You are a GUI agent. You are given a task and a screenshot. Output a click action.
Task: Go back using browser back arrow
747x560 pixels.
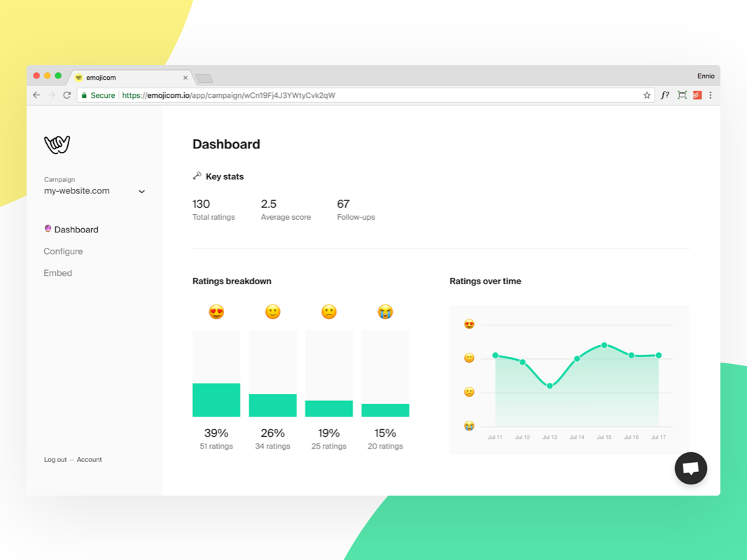(x=36, y=95)
